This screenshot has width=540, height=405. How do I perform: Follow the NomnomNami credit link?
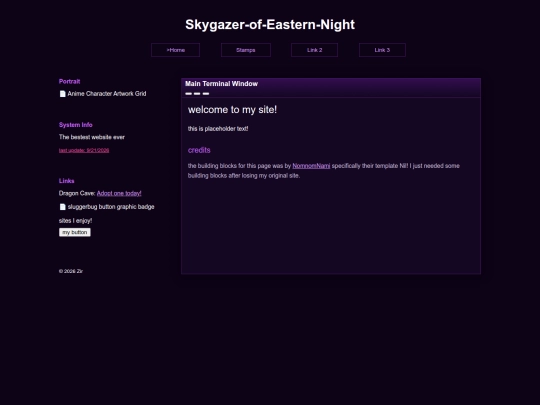pyautogui.click(x=311, y=166)
